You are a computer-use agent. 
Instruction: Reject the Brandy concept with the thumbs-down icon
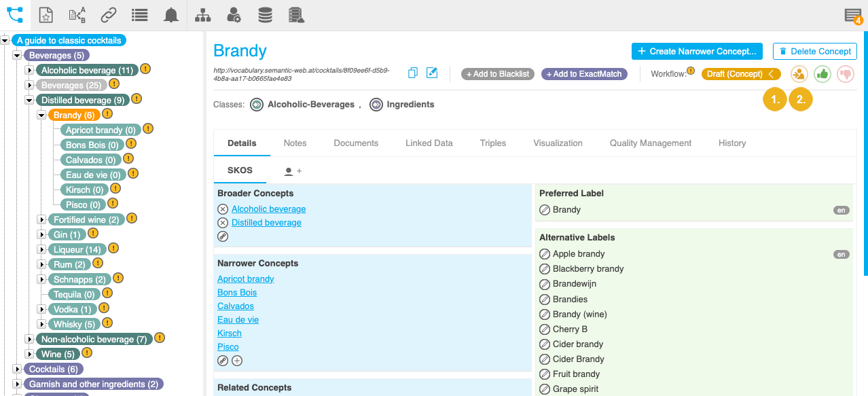point(845,73)
